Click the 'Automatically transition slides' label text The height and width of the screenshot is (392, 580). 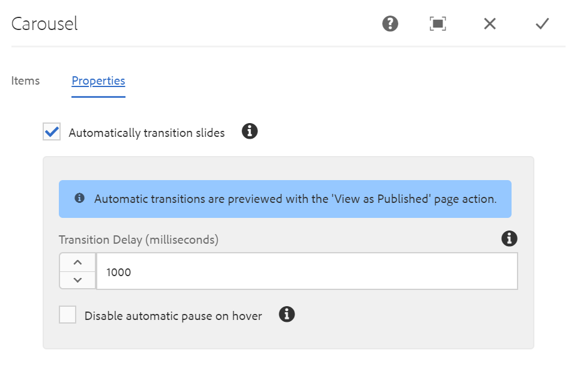(147, 133)
